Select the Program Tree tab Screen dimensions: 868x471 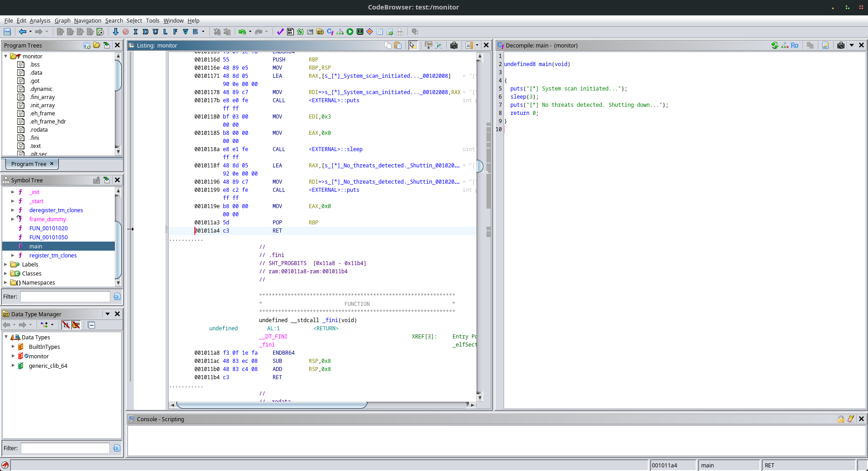click(28, 164)
